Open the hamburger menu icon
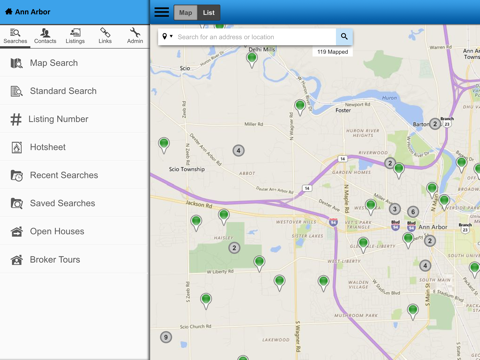This screenshot has width=480, height=360. (x=162, y=12)
